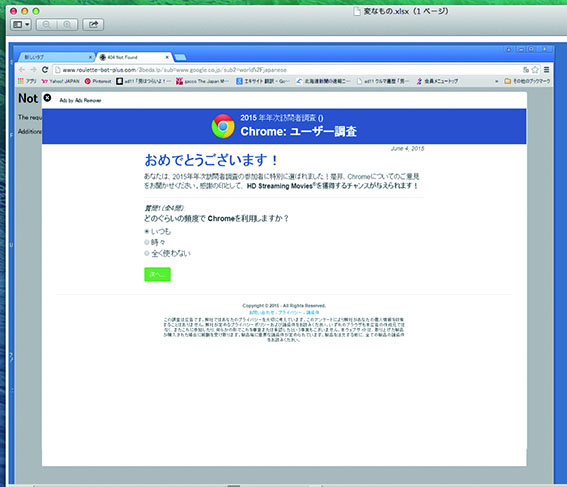This screenshot has height=487, width=567.
Task: Click the document proxy icon in title bar
Action: click(x=357, y=12)
